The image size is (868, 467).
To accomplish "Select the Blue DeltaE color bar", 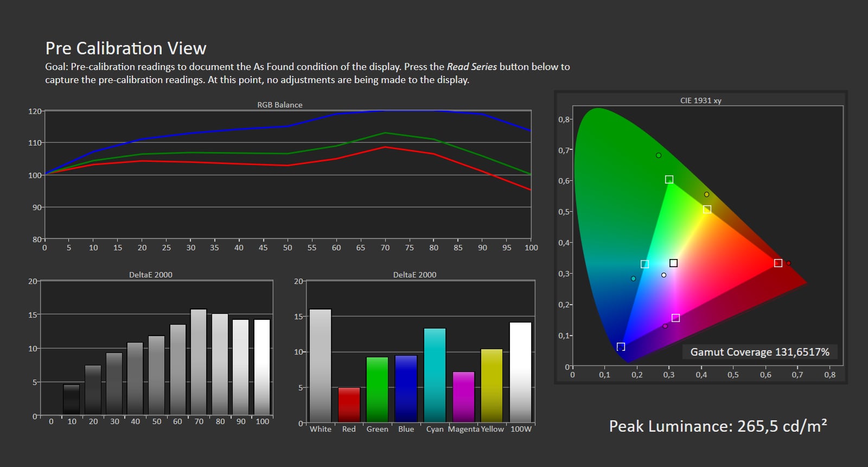I will (x=406, y=389).
